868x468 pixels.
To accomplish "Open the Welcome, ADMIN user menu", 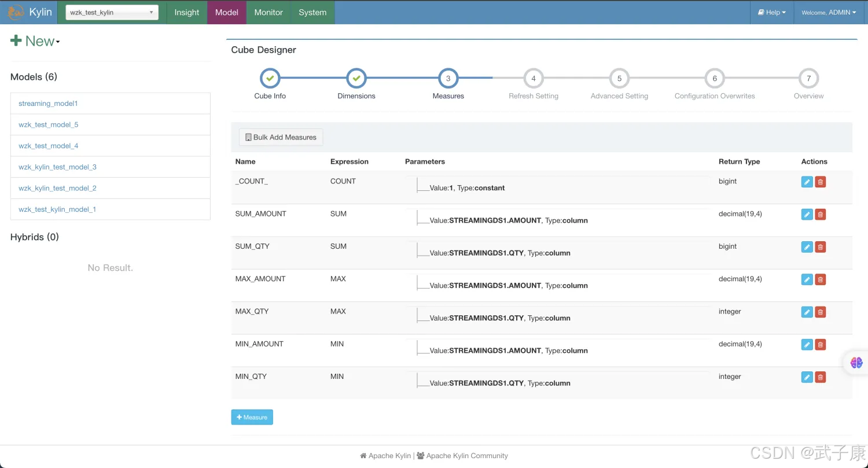I will coord(828,12).
